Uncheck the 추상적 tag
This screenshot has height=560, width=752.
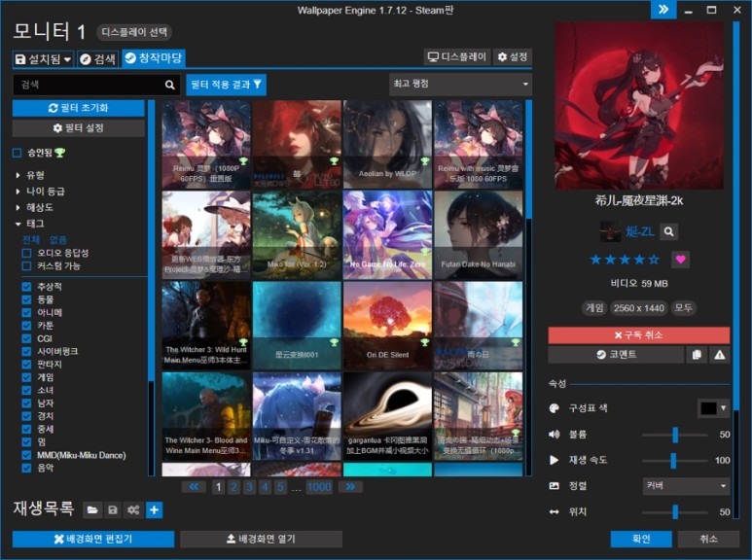coord(27,287)
